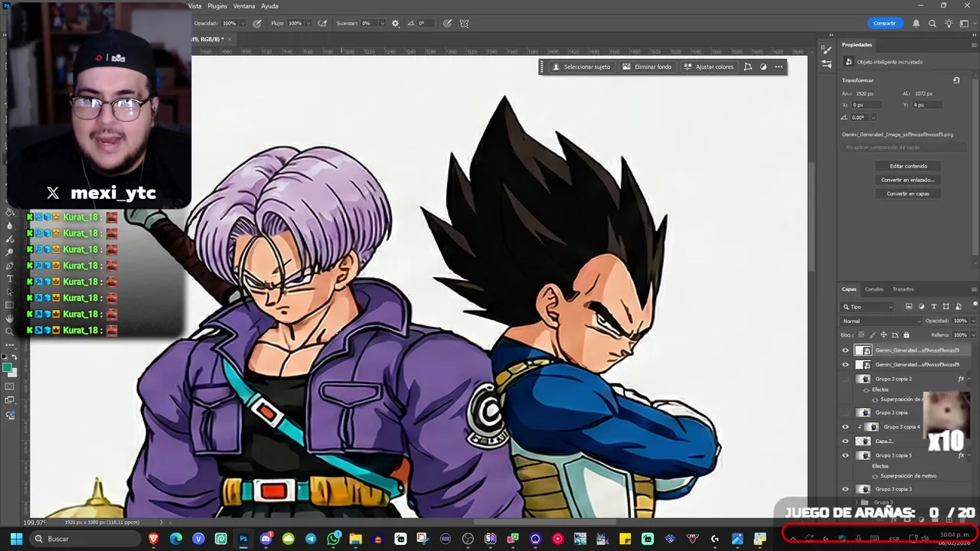Select the Grupo 3 copia 3 layer thumbnail
Screen dimensions: 980x551
(x=864, y=489)
